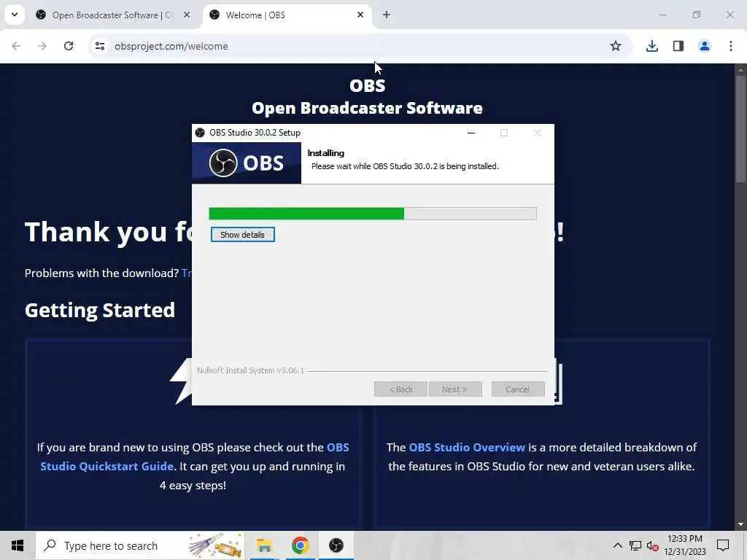Open Chrome profile avatar
Screen dimensions: 747x560
pyautogui.click(x=705, y=46)
